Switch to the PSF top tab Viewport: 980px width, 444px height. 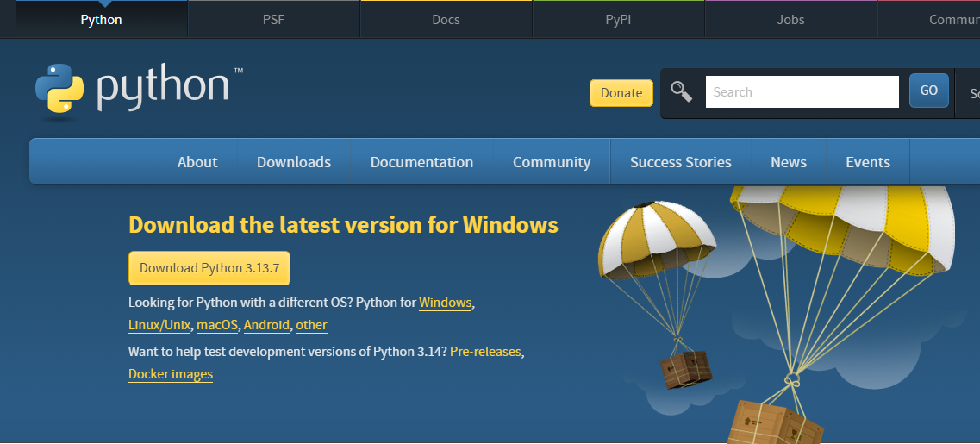click(273, 20)
